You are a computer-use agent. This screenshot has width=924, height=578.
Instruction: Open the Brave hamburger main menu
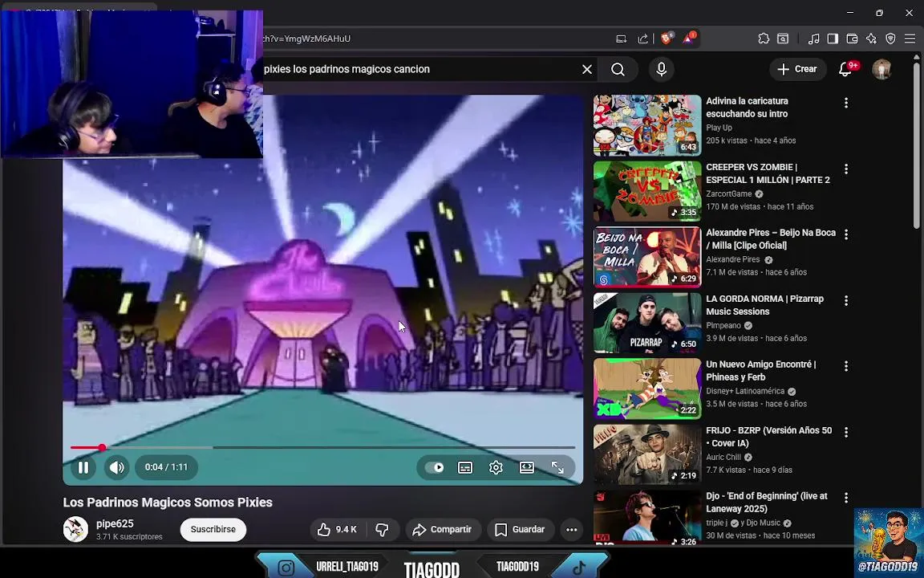(x=910, y=39)
